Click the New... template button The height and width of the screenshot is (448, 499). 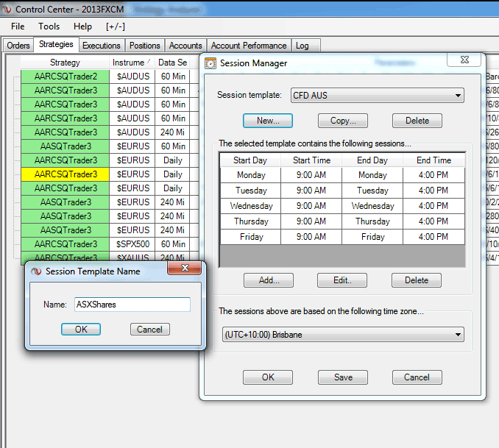pos(268,121)
